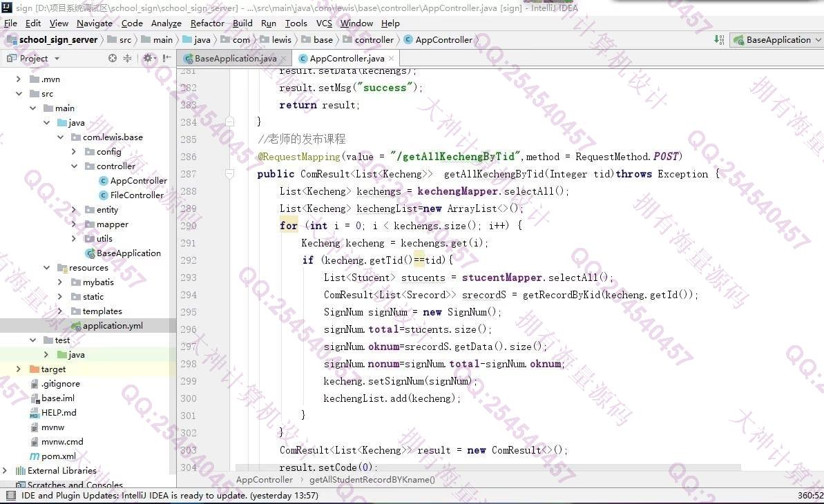Click the scroll-from-source target icon in the Project panel
Screen dimensions: 824x504
point(113,58)
